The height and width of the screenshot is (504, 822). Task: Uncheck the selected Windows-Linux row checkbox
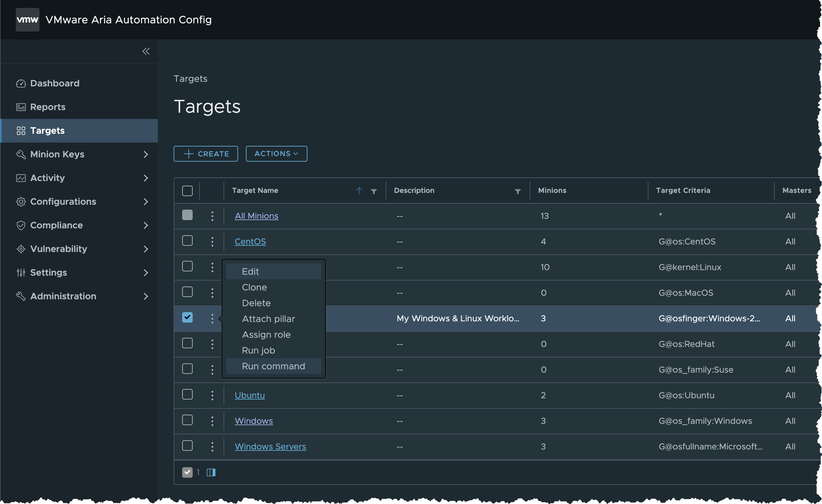187,317
